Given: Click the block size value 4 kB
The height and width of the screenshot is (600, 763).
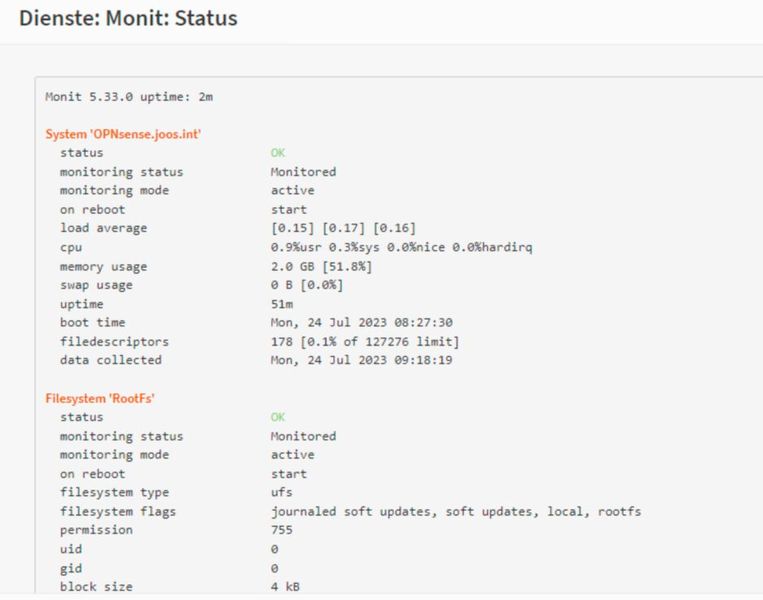Looking at the screenshot, I should pos(285,587).
